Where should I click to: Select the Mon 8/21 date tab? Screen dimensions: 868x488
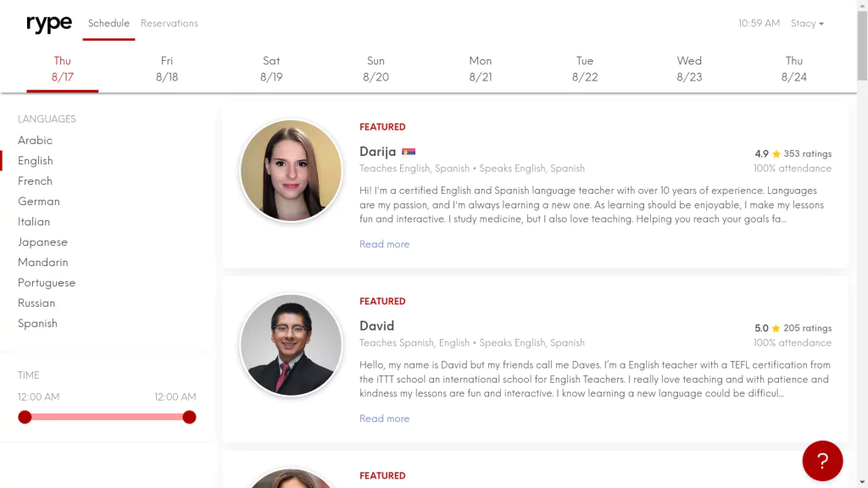coord(481,69)
